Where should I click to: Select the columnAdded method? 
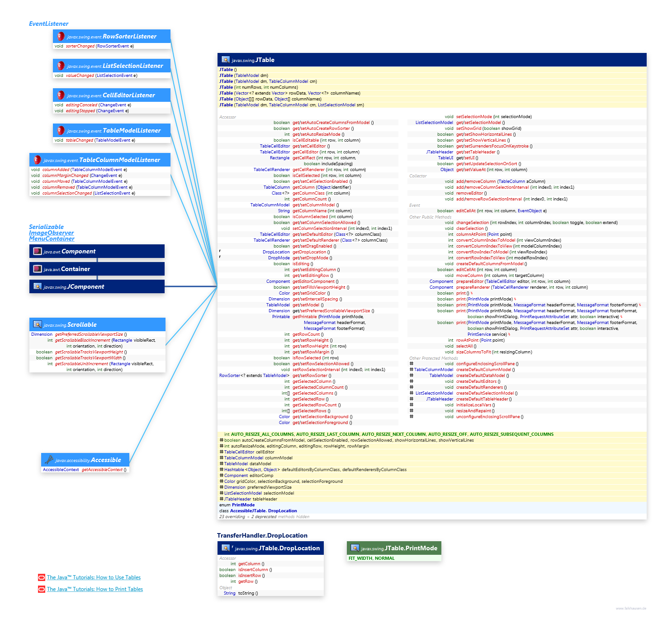pyautogui.click(x=56, y=170)
